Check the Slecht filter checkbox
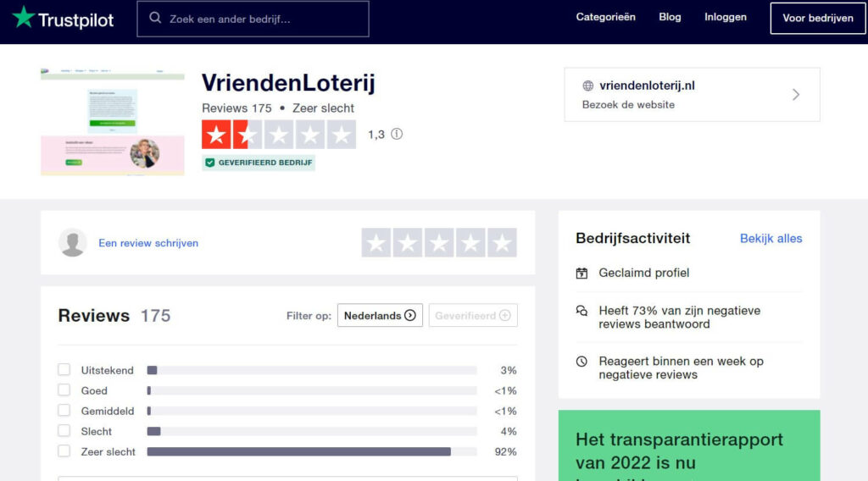868x481 pixels. 64,431
